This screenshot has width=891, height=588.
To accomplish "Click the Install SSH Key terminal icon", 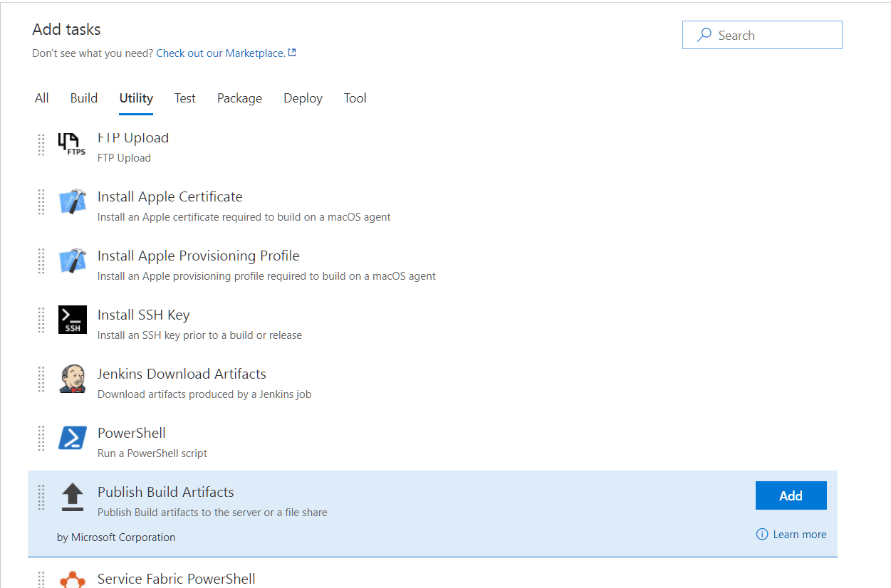I will pos(72,320).
